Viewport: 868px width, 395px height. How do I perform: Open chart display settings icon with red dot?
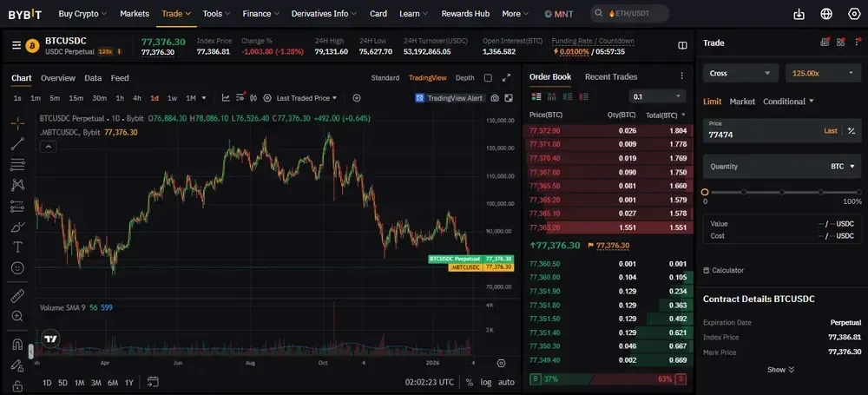(x=240, y=97)
